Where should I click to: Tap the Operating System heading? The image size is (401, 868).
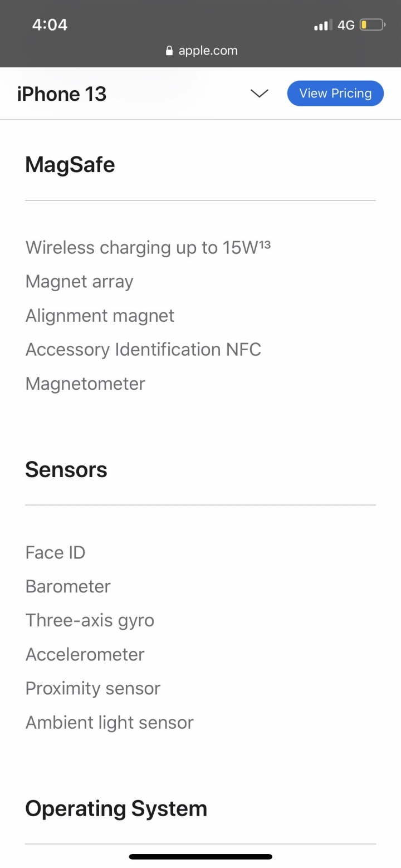pos(116,808)
